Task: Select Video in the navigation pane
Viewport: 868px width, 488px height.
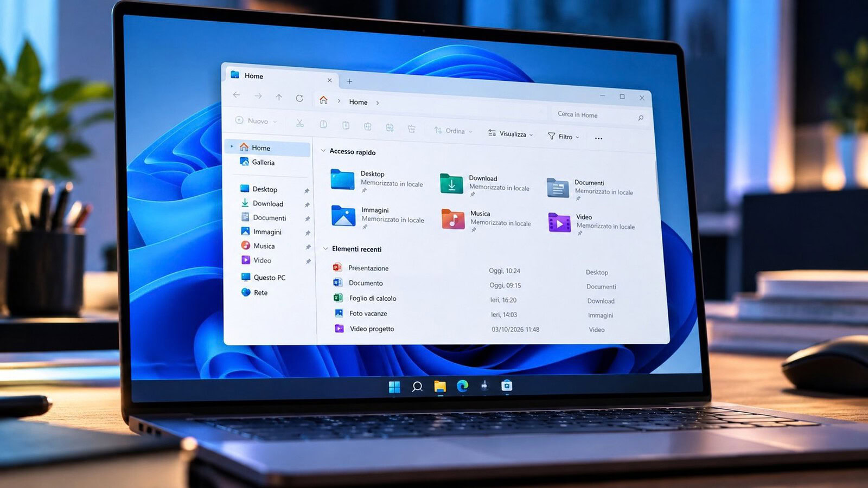Action: 257,260
